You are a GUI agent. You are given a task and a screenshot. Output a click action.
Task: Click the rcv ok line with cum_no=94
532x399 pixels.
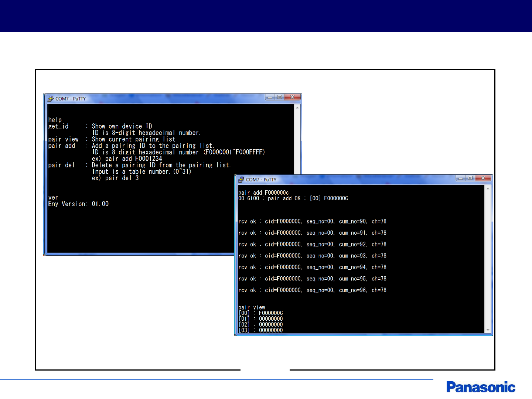pyautogui.click(x=312, y=267)
